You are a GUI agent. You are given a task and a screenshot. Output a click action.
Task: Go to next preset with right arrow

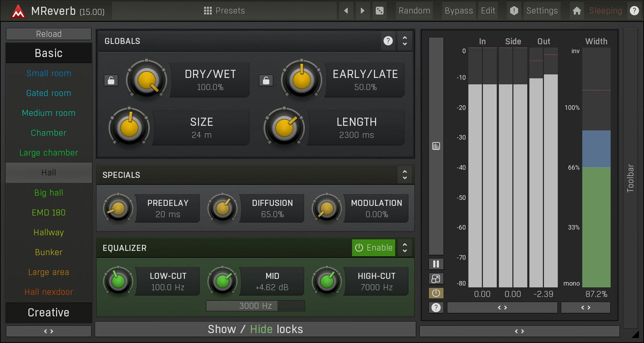coord(363,11)
